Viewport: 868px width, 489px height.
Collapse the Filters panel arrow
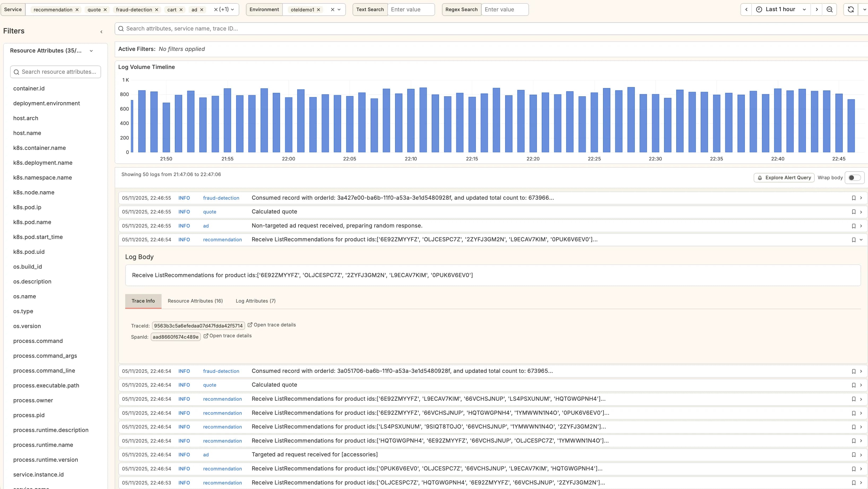[101, 32]
